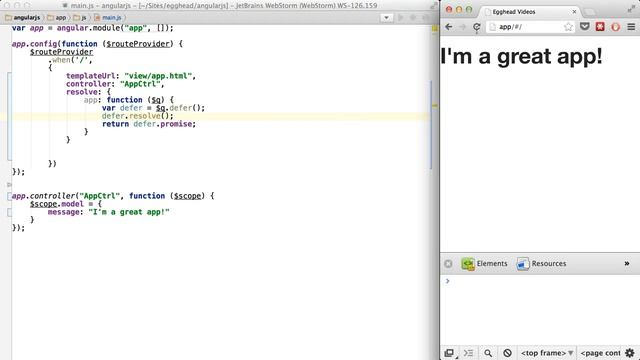Open the run configuration dropdown in WebStorm
640x360 pixels.
386,18
